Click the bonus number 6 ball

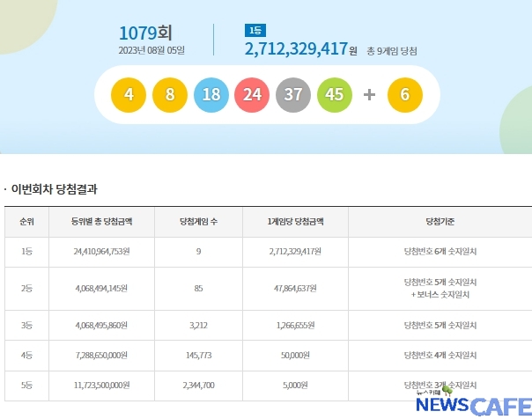click(404, 94)
